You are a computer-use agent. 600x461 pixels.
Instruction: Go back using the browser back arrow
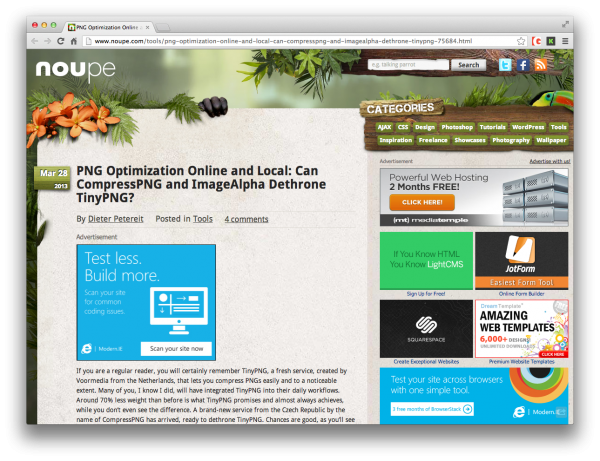34,41
